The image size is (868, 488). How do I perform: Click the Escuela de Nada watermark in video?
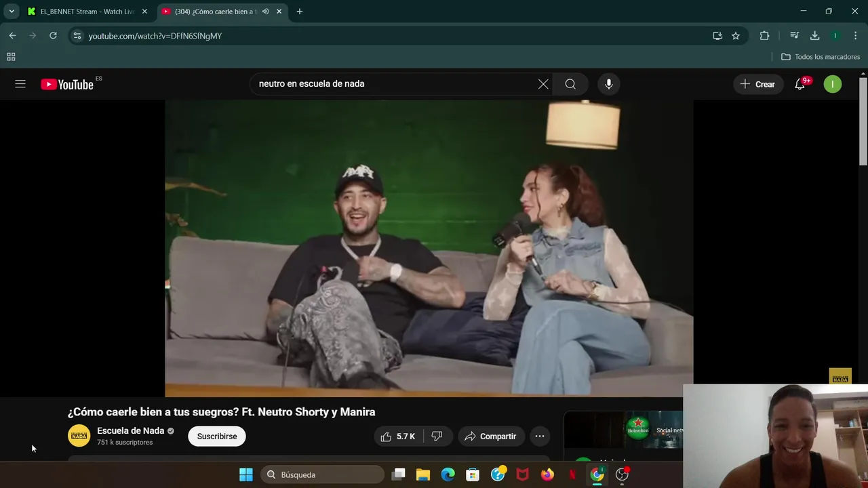pyautogui.click(x=840, y=376)
